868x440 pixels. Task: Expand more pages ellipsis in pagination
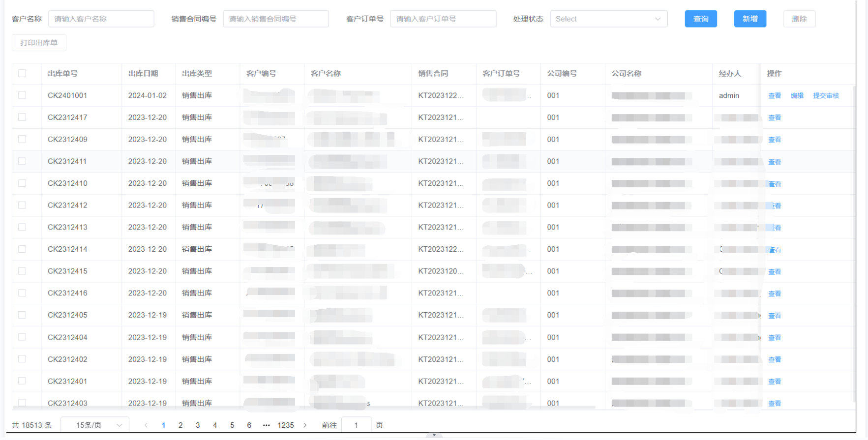[x=266, y=425]
